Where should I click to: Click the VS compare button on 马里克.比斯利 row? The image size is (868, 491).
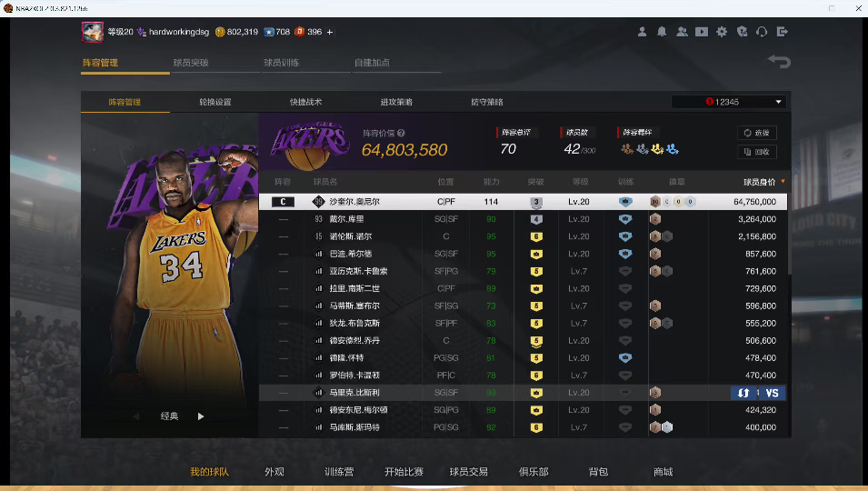pos(772,393)
